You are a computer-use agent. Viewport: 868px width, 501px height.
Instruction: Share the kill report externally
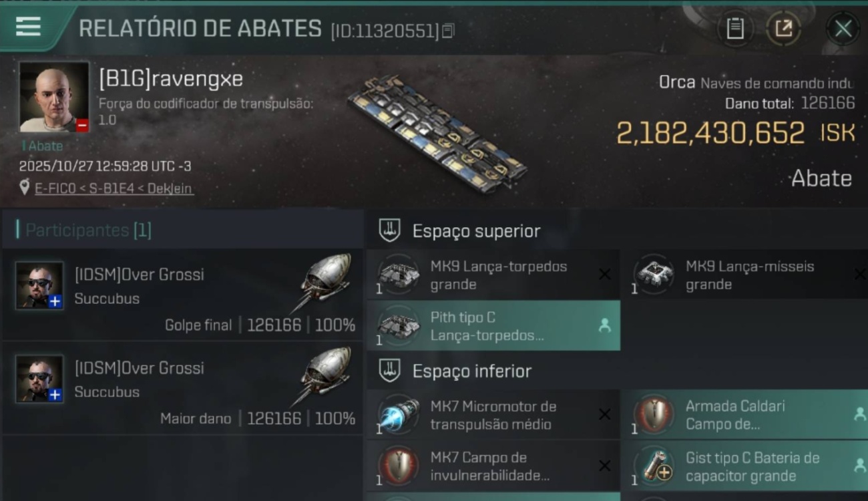coord(783,29)
